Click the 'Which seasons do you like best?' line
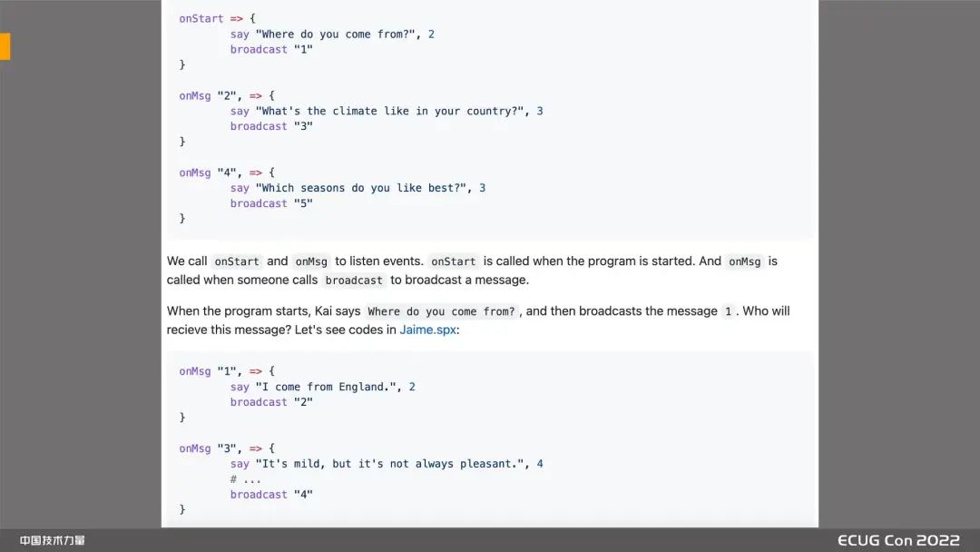 [x=358, y=188]
